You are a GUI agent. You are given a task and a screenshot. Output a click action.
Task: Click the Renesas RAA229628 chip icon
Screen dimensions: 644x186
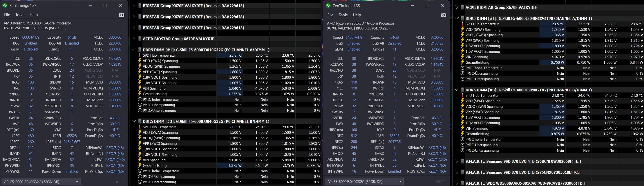click(140, 17)
